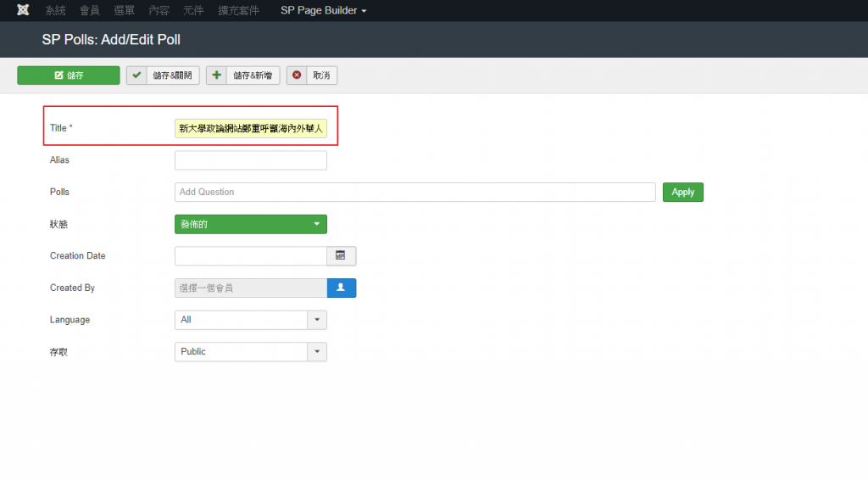Click the 儲存&關閉 save and close button
This screenshot has width=868, height=481.
(x=163, y=76)
